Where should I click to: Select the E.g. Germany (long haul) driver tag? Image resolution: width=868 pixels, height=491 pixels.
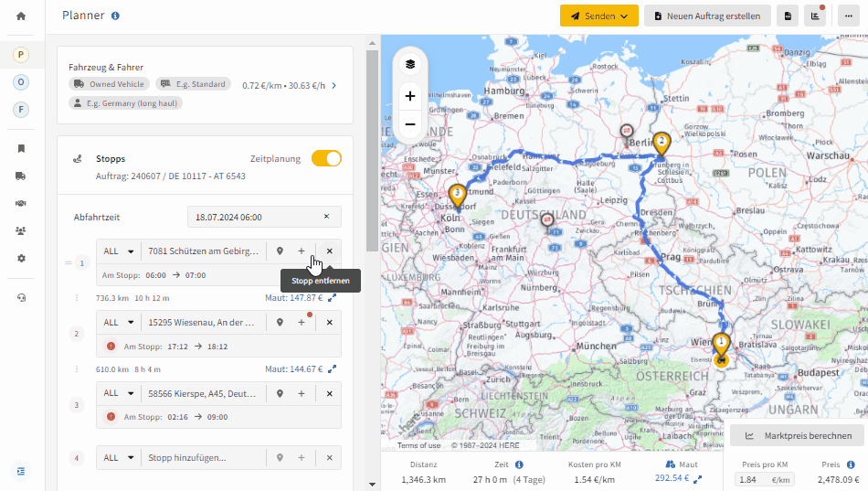click(126, 103)
